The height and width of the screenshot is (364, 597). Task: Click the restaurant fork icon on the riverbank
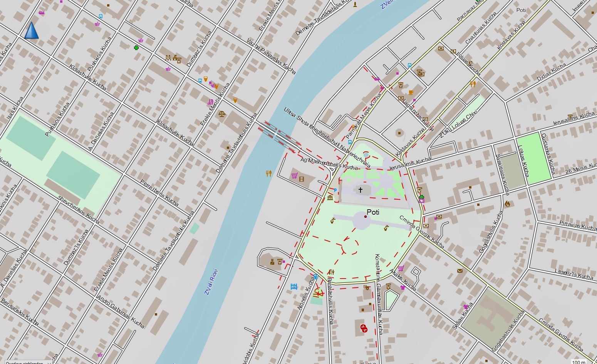[269, 173]
